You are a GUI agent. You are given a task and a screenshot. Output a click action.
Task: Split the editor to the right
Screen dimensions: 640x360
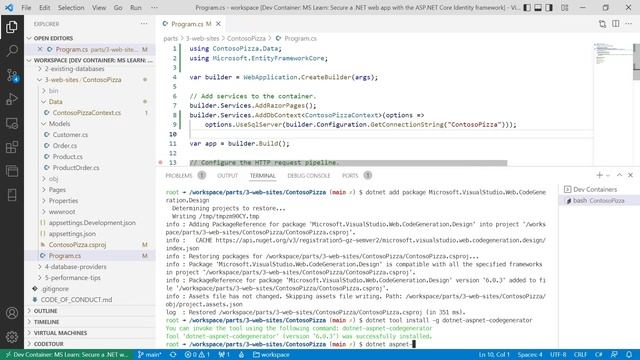[616, 24]
